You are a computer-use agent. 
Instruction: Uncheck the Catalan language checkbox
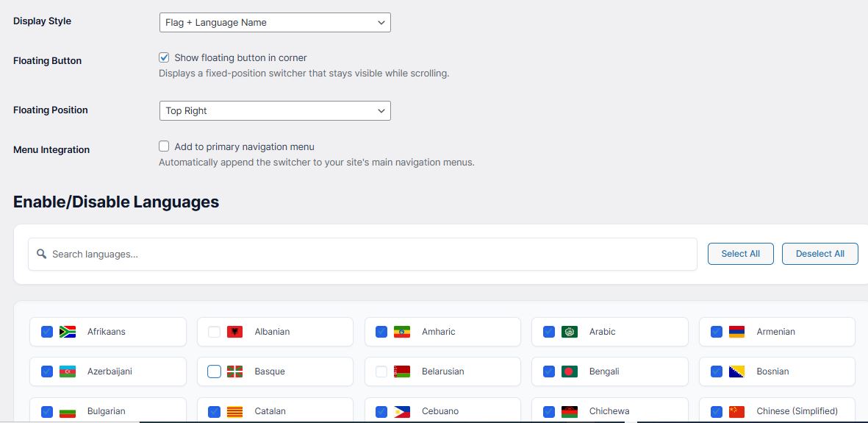[214, 411]
